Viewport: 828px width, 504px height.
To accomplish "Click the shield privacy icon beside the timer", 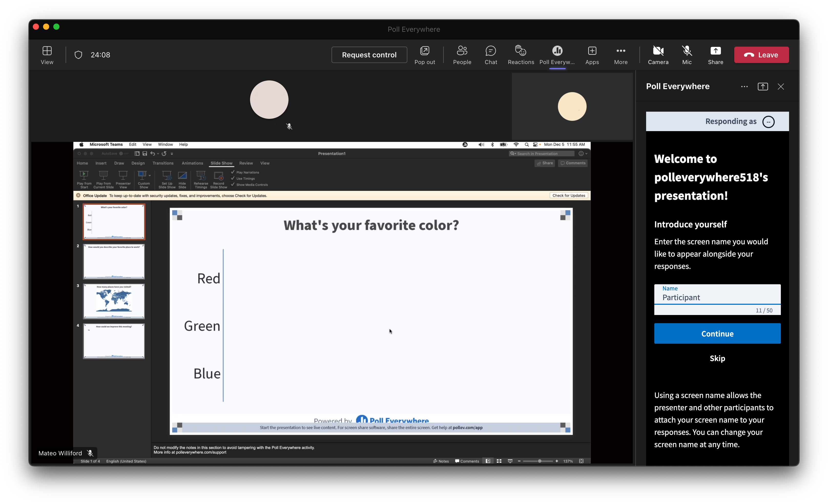I will [x=78, y=55].
